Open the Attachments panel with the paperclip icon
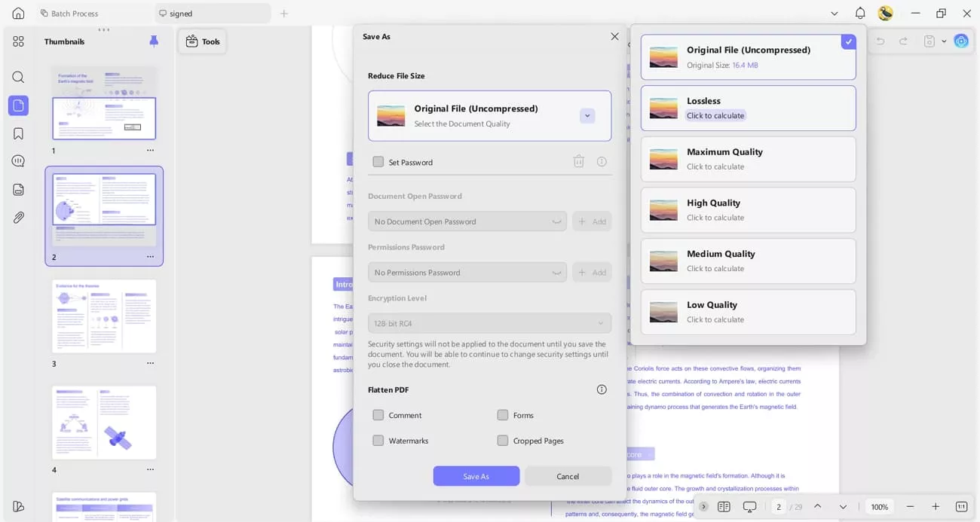Image resolution: width=980 pixels, height=522 pixels. [18, 217]
